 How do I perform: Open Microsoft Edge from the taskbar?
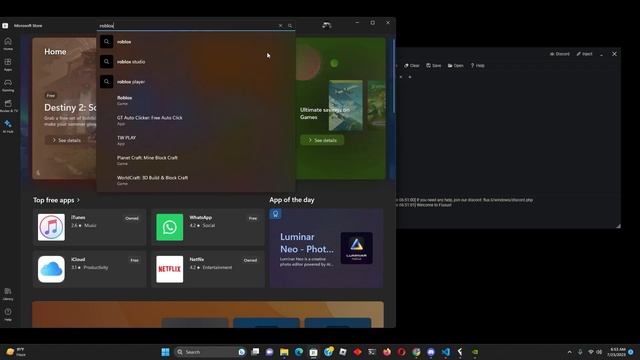tap(299, 352)
